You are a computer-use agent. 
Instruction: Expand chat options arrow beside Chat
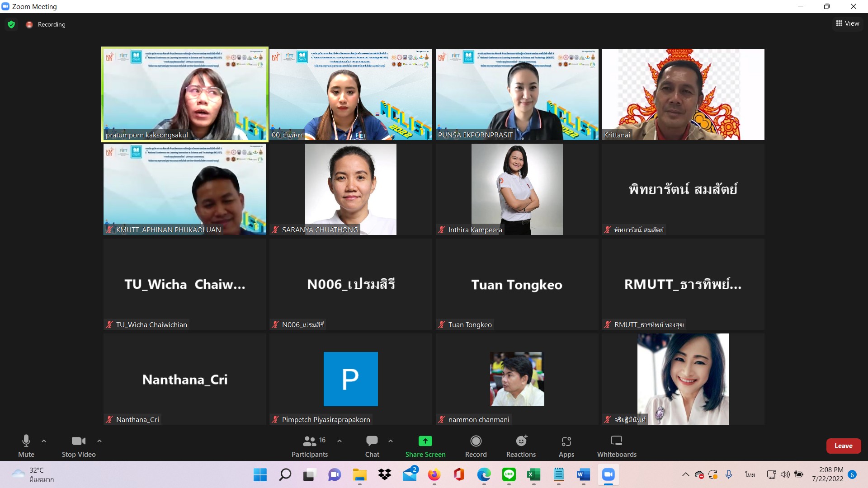(391, 441)
